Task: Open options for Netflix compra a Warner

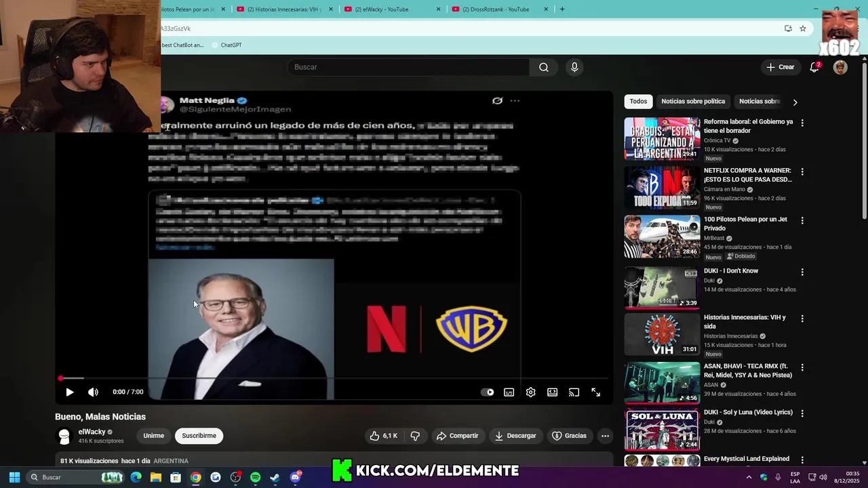Action: point(802,172)
